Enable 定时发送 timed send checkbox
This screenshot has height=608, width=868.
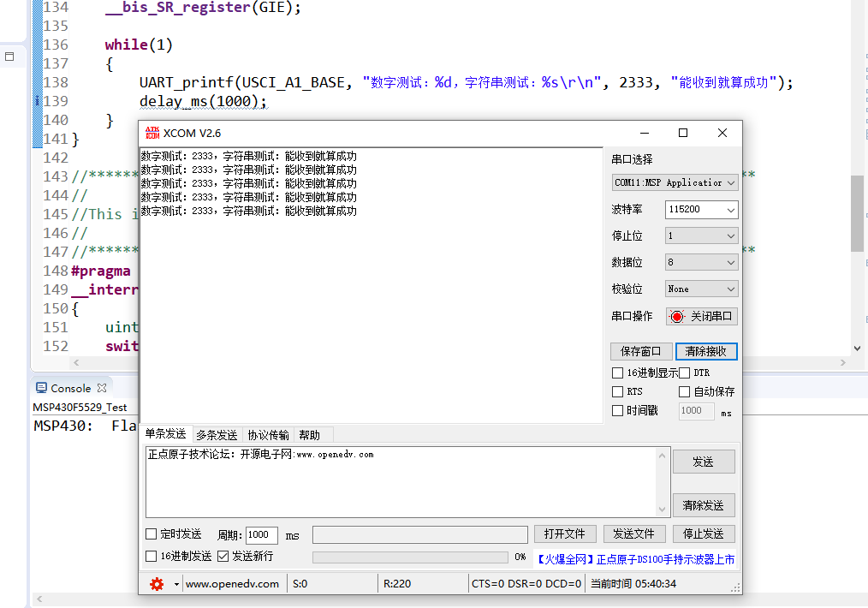pos(151,533)
